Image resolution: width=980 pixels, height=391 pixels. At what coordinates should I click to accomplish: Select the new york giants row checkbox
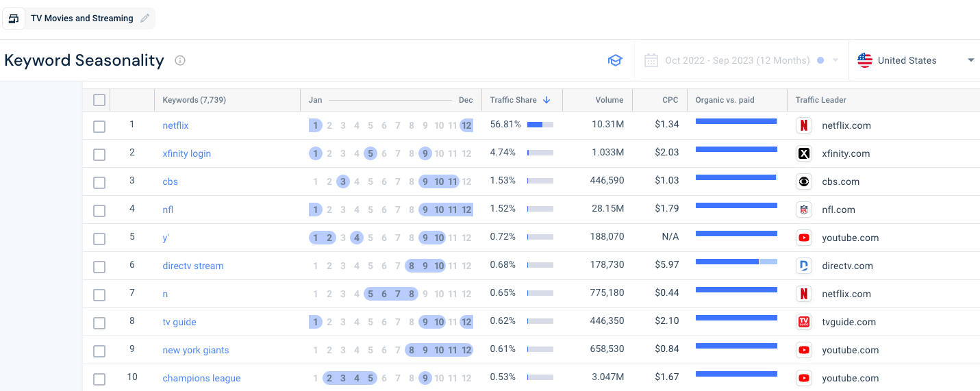click(x=99, y=351)
